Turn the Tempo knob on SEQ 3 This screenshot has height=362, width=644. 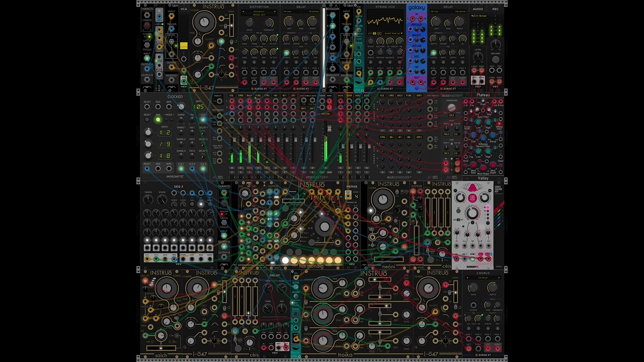pos(148,200)
